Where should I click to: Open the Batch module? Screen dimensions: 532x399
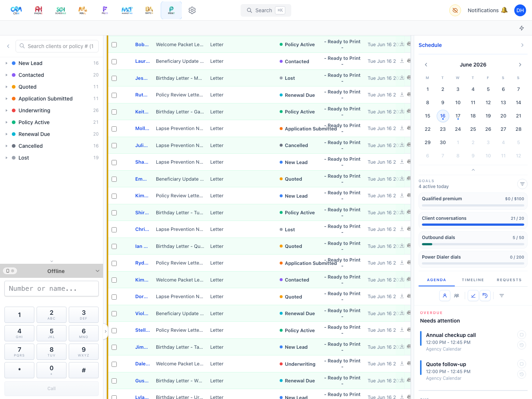point(149,10)
